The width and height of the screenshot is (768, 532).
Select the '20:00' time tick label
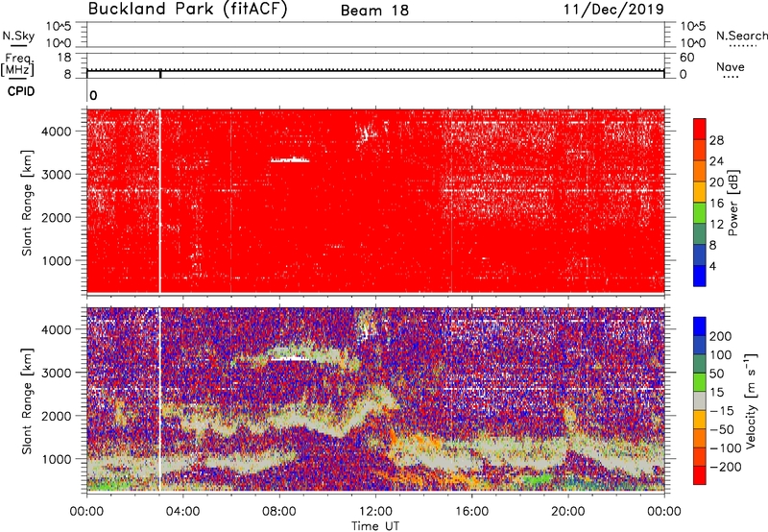pyautogui.click(x=568, y=512)
